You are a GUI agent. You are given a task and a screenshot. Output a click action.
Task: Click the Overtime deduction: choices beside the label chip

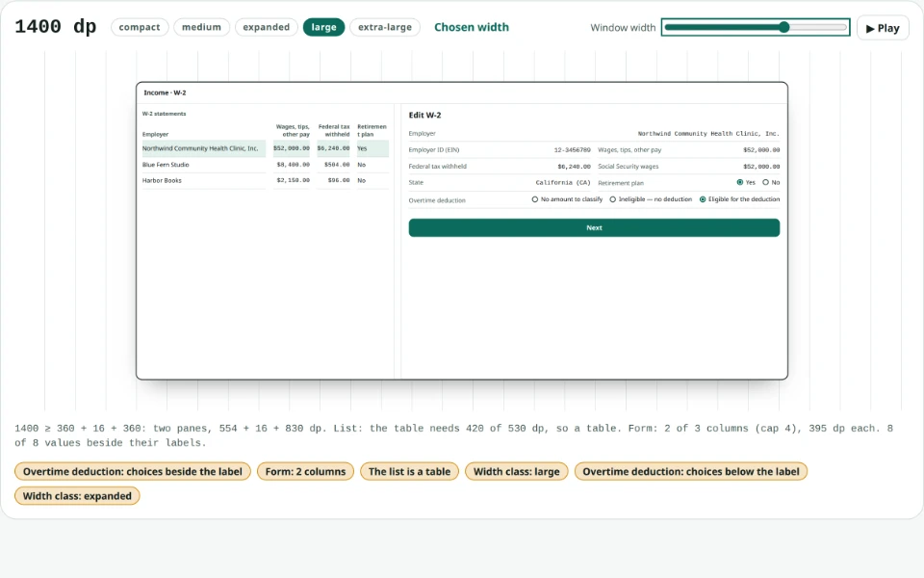(133, 471)
